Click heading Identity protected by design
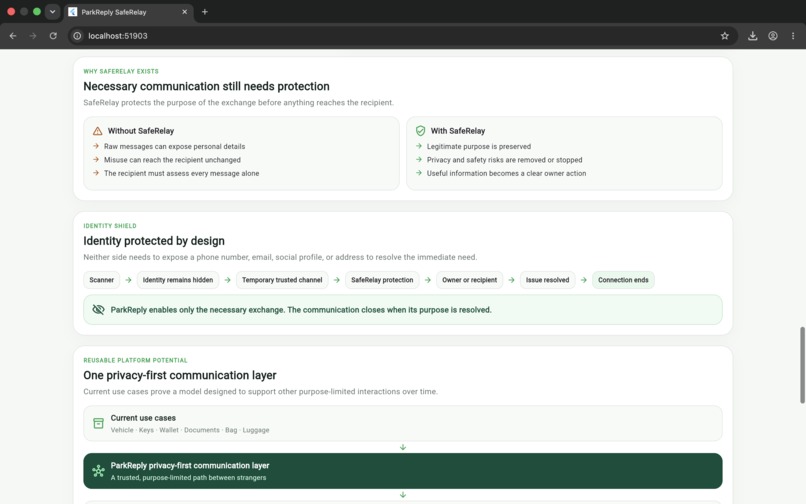The image size is (806, 504). pos(154,241)
